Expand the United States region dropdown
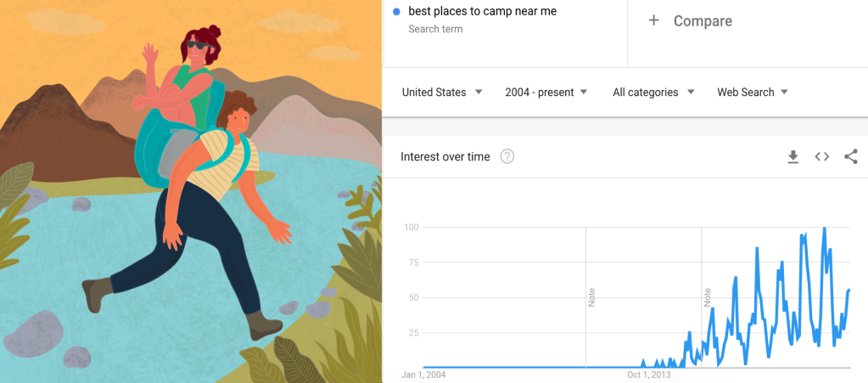 (442, 92)
